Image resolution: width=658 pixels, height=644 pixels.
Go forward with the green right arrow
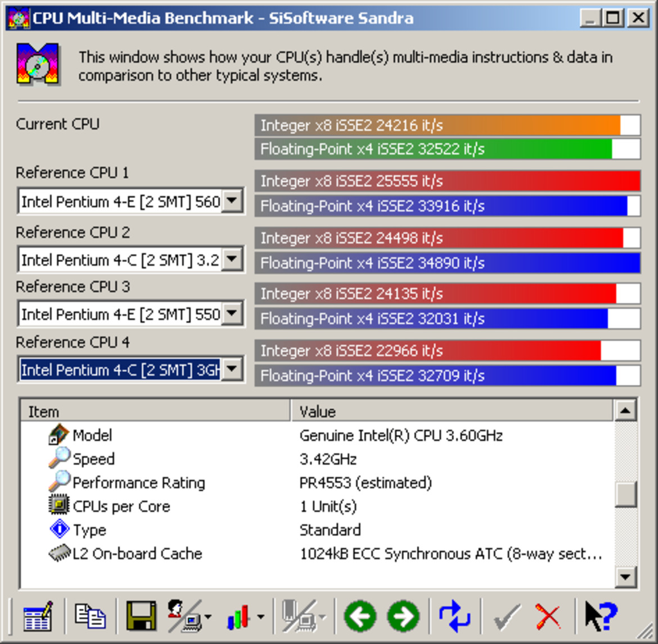coord(403,616)
